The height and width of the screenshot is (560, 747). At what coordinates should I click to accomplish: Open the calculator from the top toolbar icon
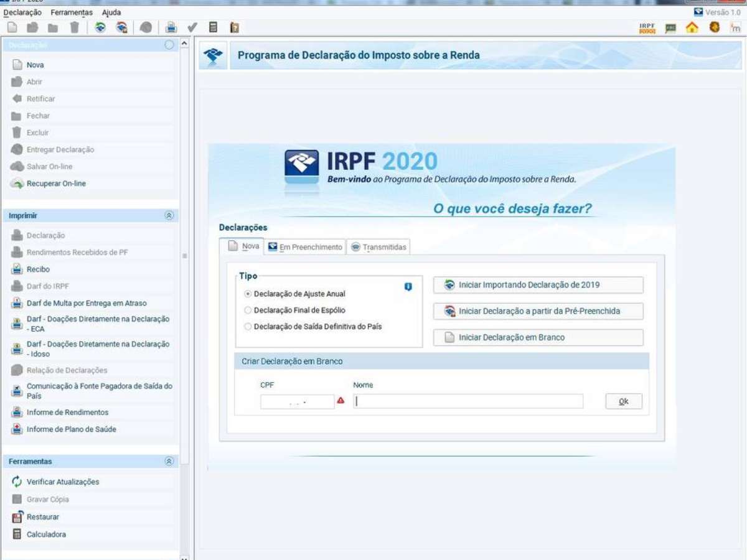(x=214, y=27)
